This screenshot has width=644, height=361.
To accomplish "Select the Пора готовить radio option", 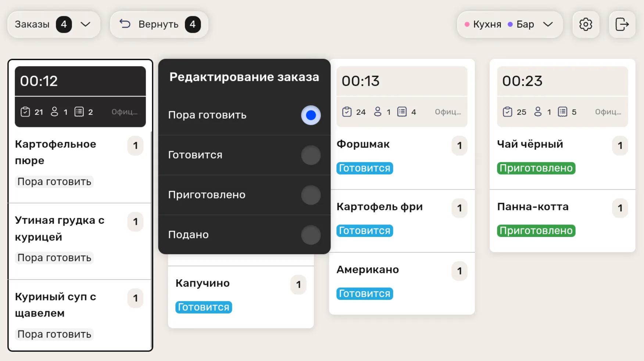I will [x=311, y=115].
